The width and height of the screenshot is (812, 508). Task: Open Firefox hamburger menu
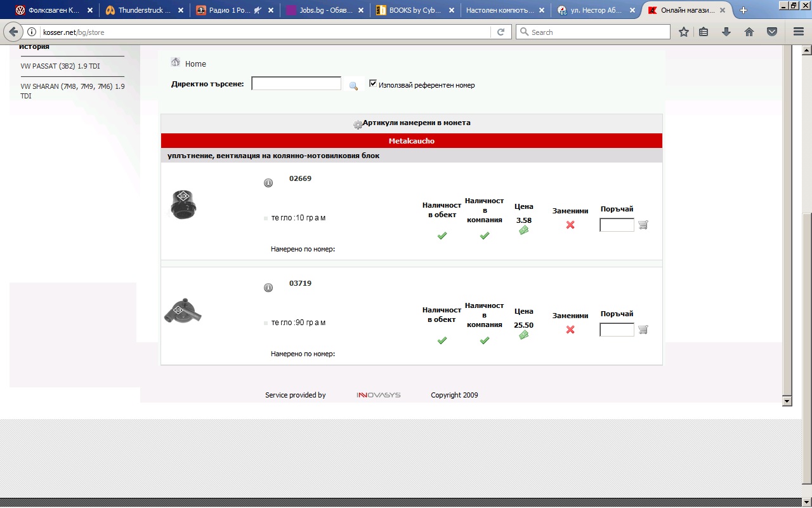799,32
